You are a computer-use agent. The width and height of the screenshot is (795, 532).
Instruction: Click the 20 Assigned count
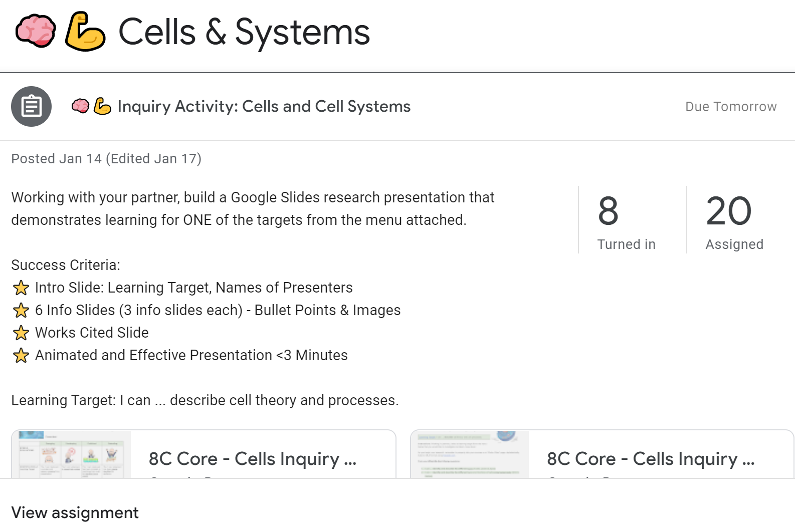click(x=734, y=221)
